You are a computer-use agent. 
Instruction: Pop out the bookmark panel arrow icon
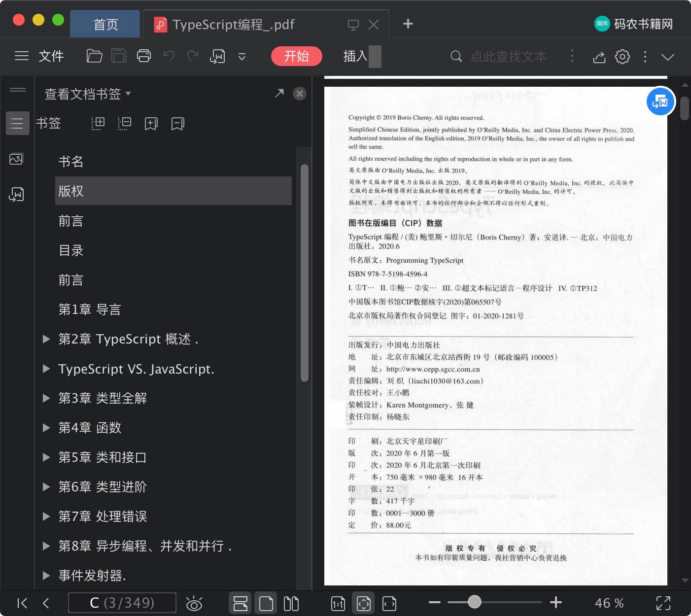pos(279,93)
